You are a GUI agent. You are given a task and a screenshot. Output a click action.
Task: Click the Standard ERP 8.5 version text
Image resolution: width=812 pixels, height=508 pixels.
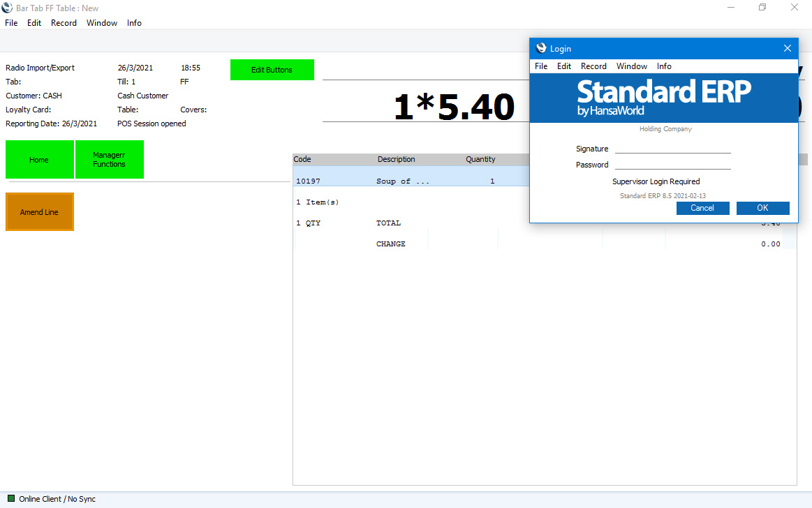pyautogui.click(x=663, y=195)
